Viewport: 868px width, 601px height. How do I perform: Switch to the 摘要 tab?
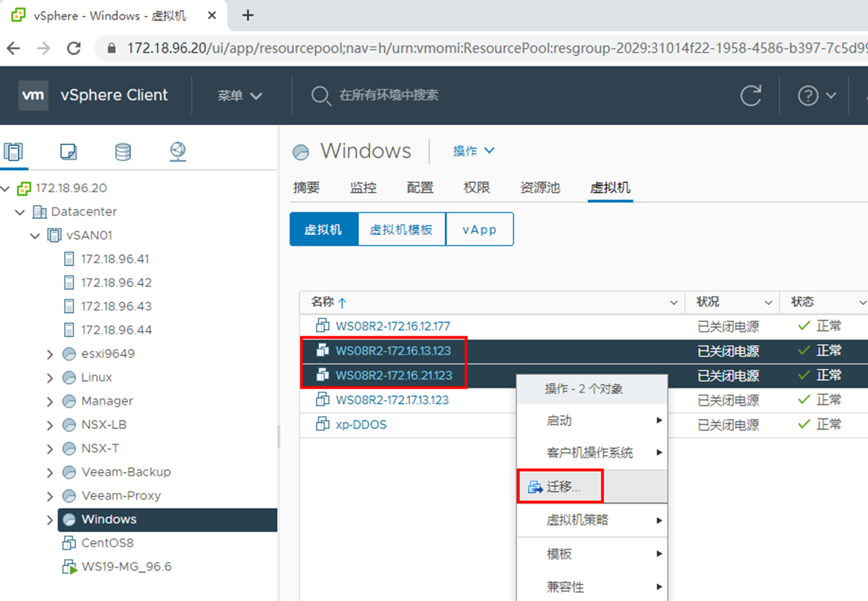tap(307, 188)
